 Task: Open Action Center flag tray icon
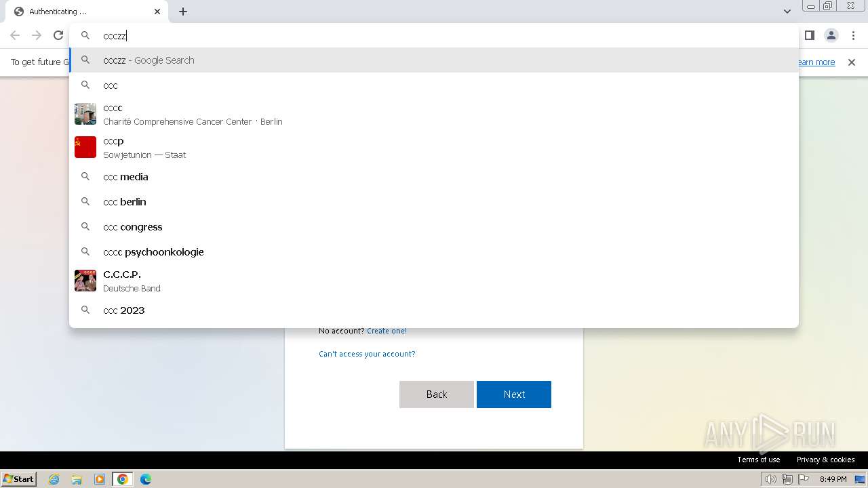(x=804, y=479)
